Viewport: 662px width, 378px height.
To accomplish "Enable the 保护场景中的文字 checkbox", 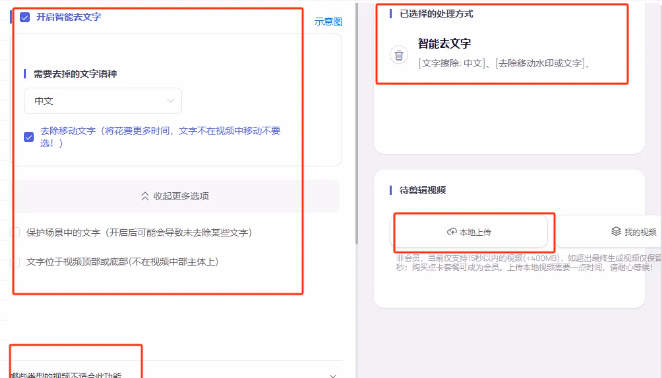I will click(15, 232).
